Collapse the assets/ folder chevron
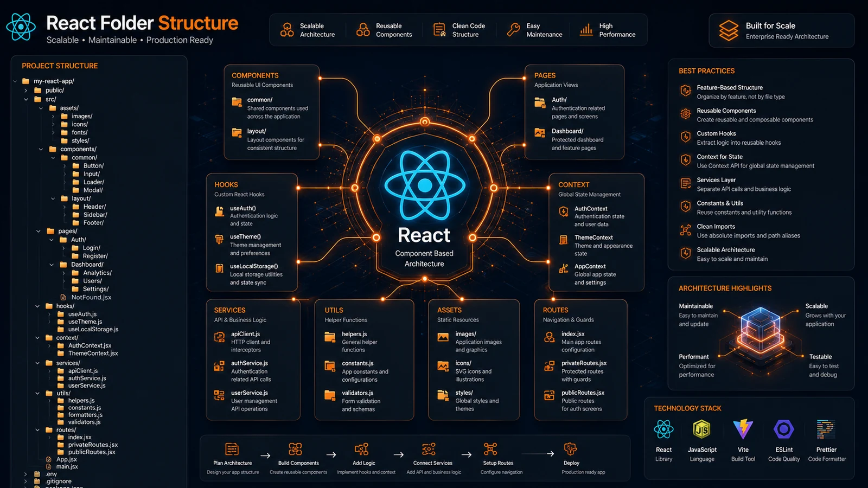 [x=41, y=108]
